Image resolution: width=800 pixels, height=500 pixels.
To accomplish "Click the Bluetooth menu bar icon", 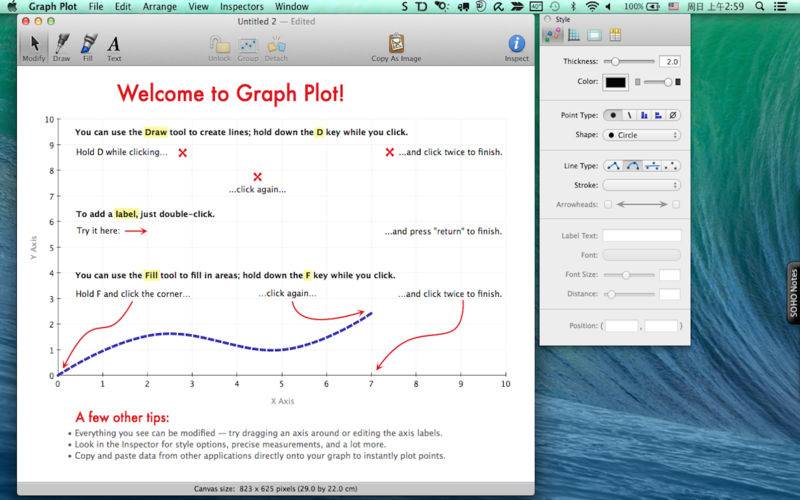I will point(573,6).
